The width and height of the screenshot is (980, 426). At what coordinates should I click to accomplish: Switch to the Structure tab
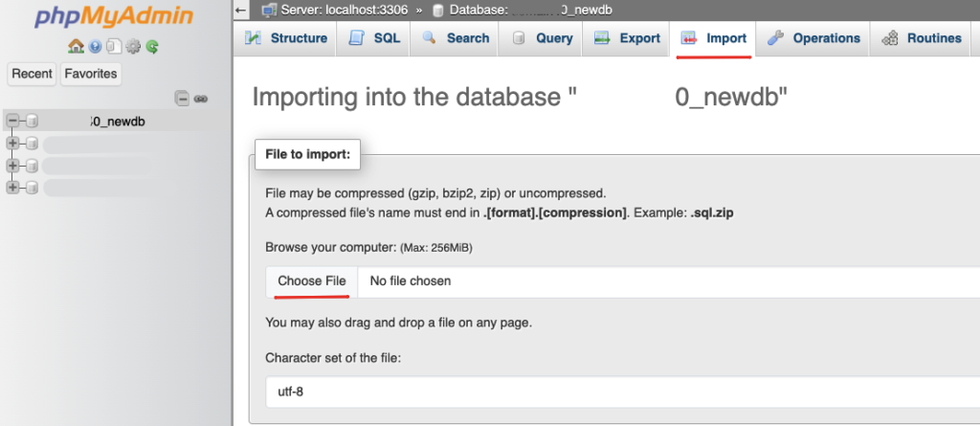pyautogui.click(x=286, y=39)
